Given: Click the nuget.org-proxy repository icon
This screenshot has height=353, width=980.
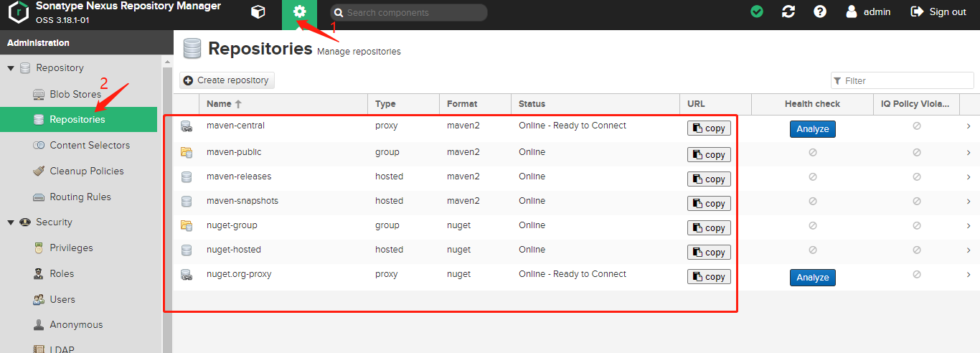Looking at the screenshot, I should pos(187,275).
